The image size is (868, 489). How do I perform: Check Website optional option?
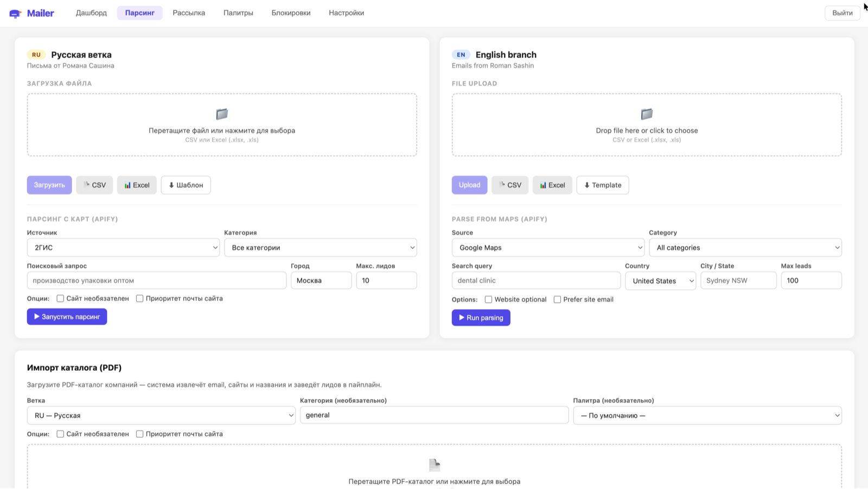coord(488,299)
